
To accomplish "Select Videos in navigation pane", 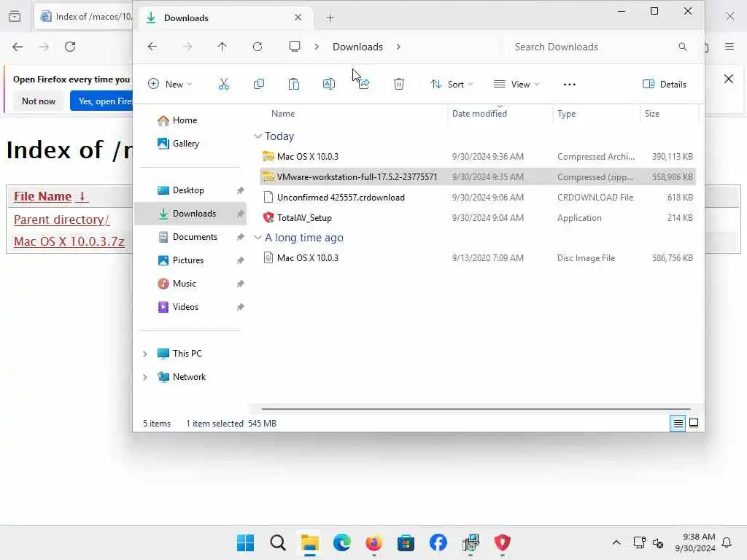I will click(190, 307).
